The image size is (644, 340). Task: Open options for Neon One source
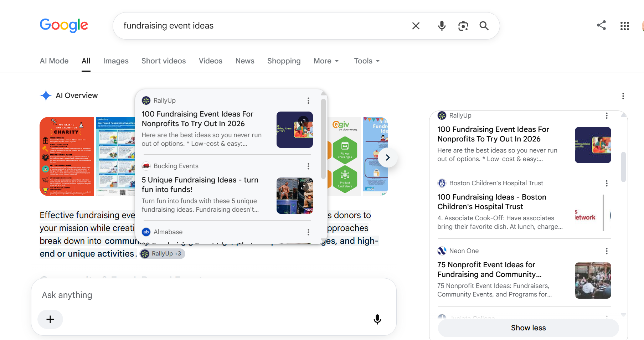tap(607, 251)
